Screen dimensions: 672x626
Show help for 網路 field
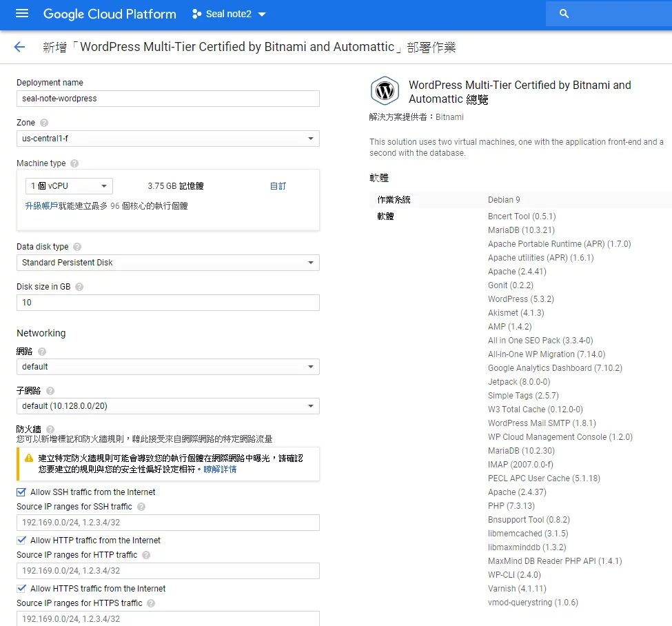pos(42,352)
